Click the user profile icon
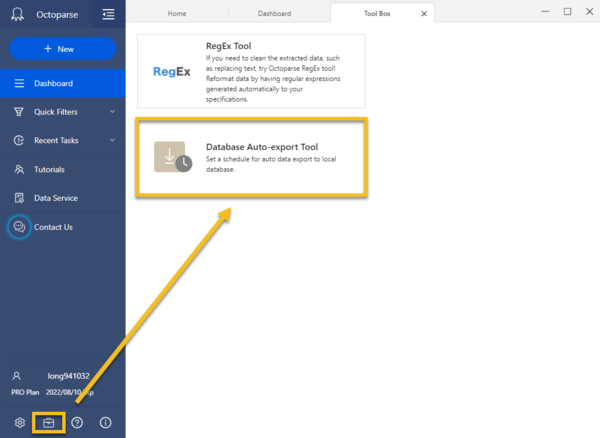The width and height of the screenshot is (600, 438). (16, 376)
